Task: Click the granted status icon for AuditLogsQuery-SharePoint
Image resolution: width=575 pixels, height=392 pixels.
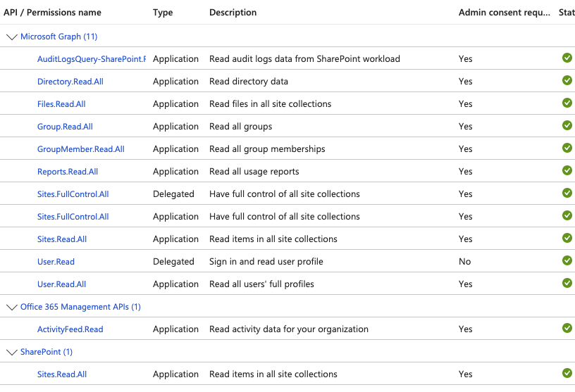Action: (567, 58)
